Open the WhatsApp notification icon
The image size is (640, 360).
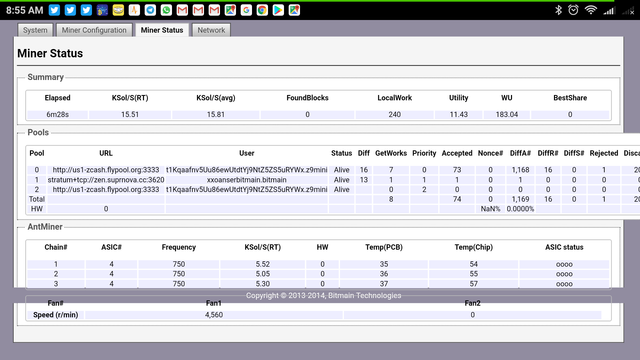tap(166, 10)
